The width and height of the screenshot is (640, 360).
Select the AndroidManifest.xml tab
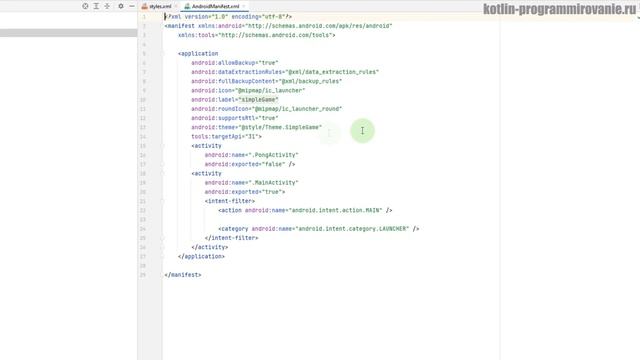215,6
